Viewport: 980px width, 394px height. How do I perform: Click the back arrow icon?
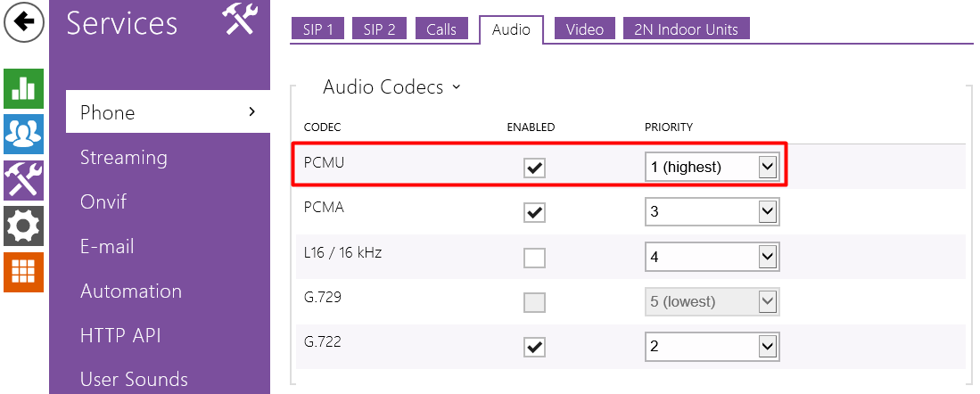[x=24, y=23]
